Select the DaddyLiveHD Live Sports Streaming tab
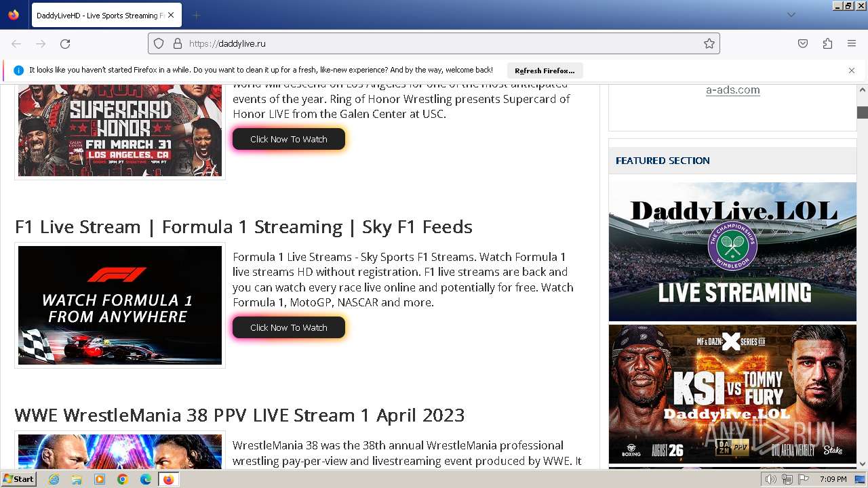Image resolution: width=868 pixels, height=488 pixels. pos(106,15)
